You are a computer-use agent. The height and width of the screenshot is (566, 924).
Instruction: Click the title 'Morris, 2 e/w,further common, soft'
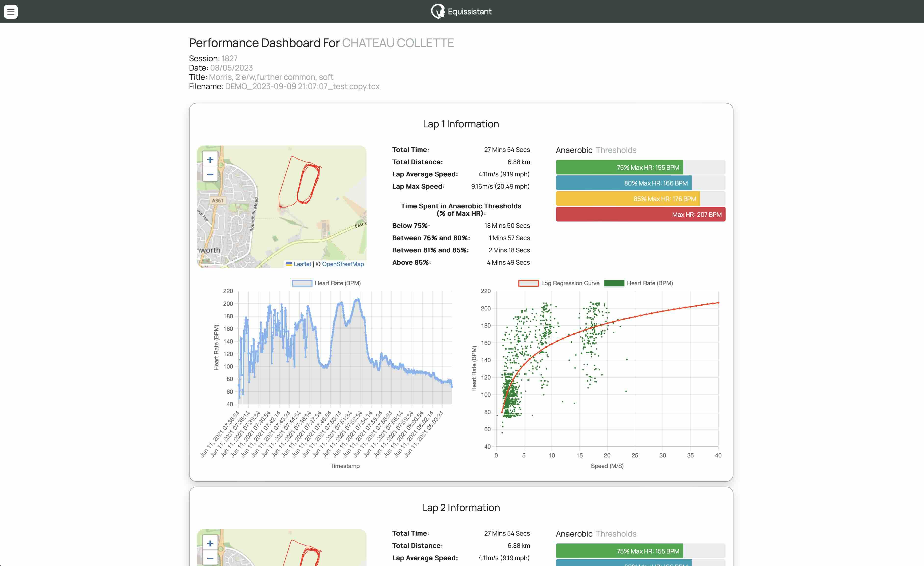(271, 77)
